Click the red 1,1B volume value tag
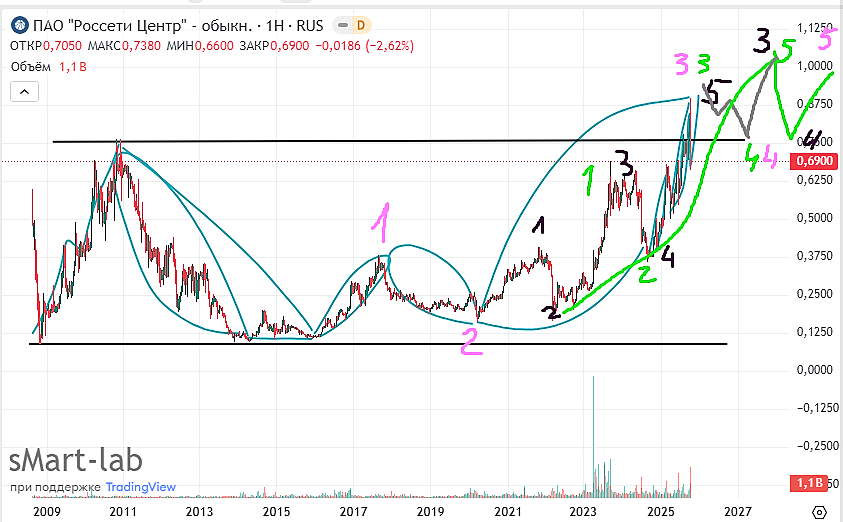The width and height of the screenshot is (843, 522). click(x=809, y=482)
